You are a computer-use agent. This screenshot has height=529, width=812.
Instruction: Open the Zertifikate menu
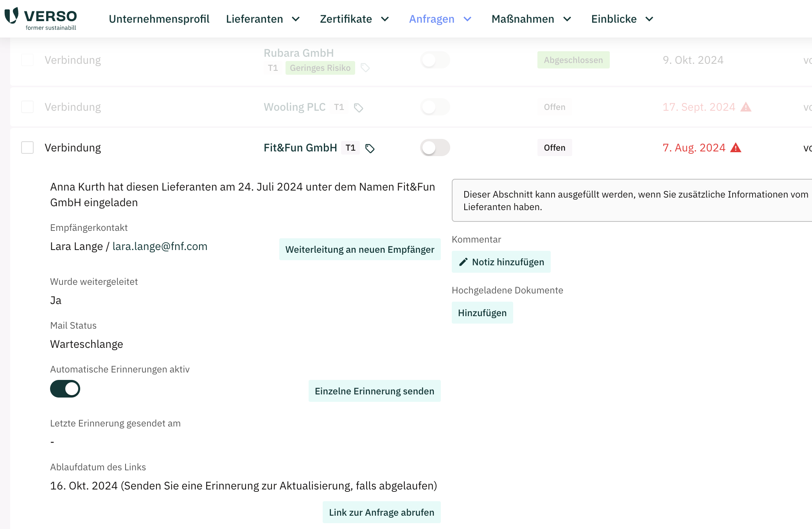(346, 19)
